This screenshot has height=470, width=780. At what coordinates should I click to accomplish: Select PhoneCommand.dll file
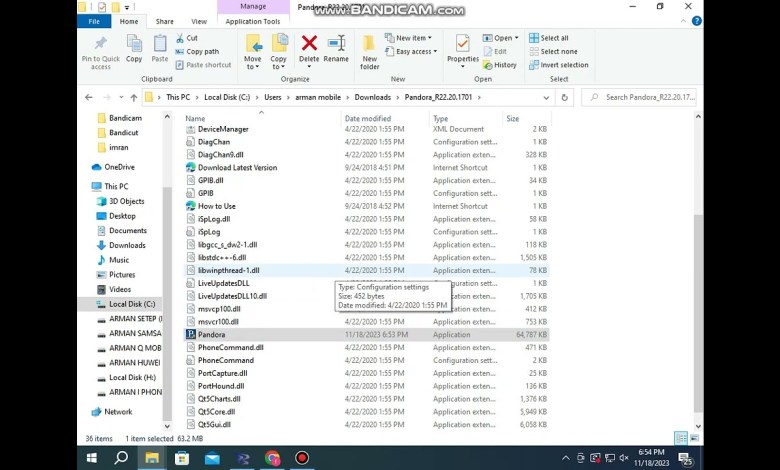coord(367,348)
